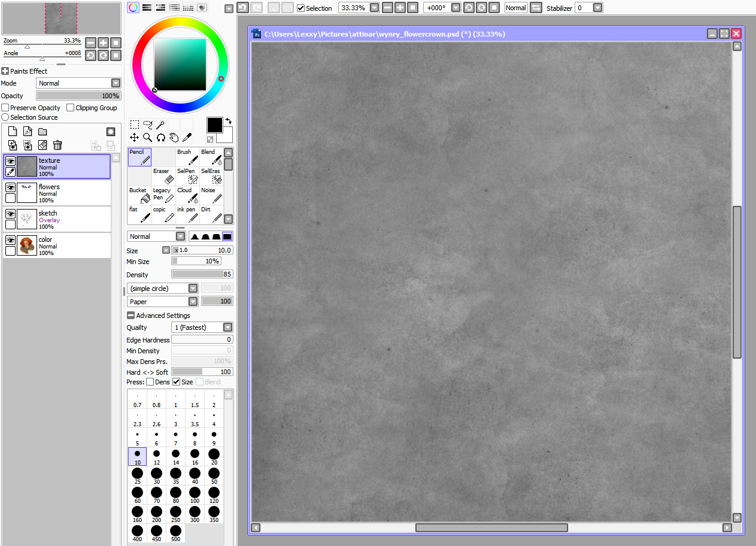This screenshot has width=756, height=546.
Task: Delete the layer with the trash icon
Action: (57, 145)
